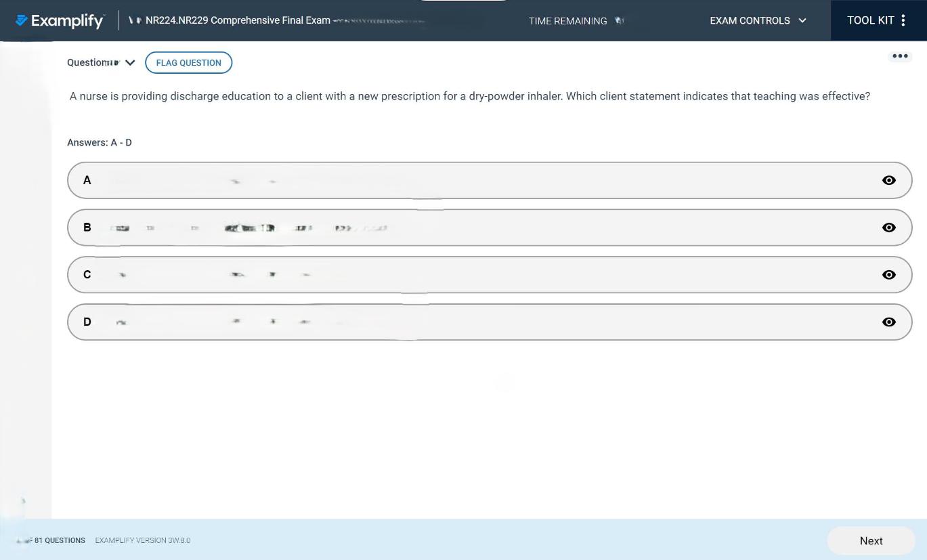Screen dimensions: 927x560
Task: Flag this question
Action: 188,62
